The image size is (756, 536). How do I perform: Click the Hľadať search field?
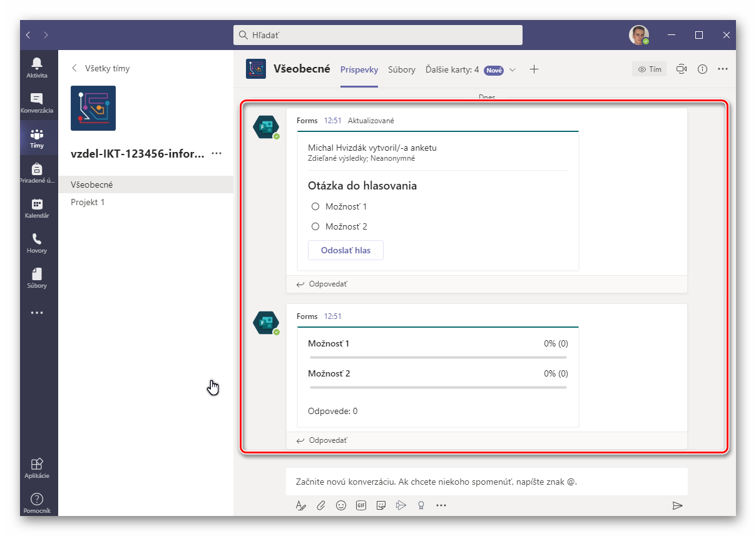pyautogui.click(x=378, y=35)
